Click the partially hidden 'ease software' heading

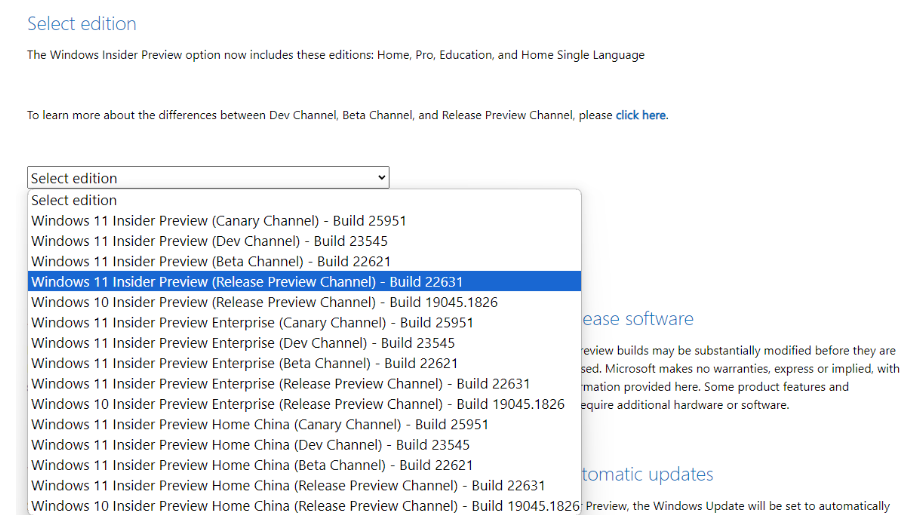(x=637, y=318)
